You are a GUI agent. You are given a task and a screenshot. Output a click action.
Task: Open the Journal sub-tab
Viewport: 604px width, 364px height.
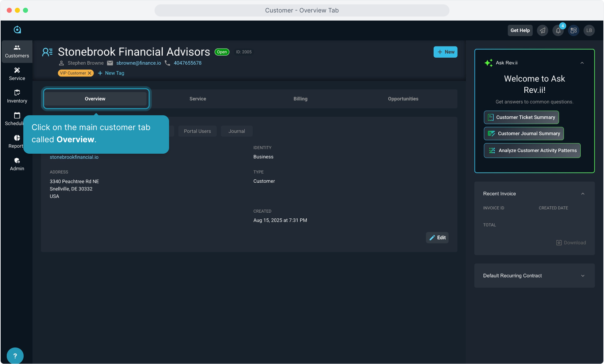[237, 131]
